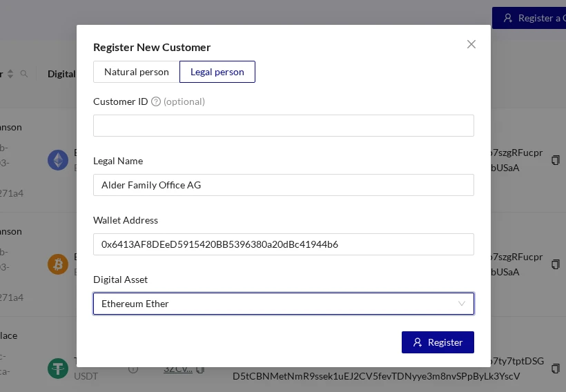This screenshot has height=392, width=566.
Task: Switch to the Natural person tab
Action: click(x=137, y=72)
